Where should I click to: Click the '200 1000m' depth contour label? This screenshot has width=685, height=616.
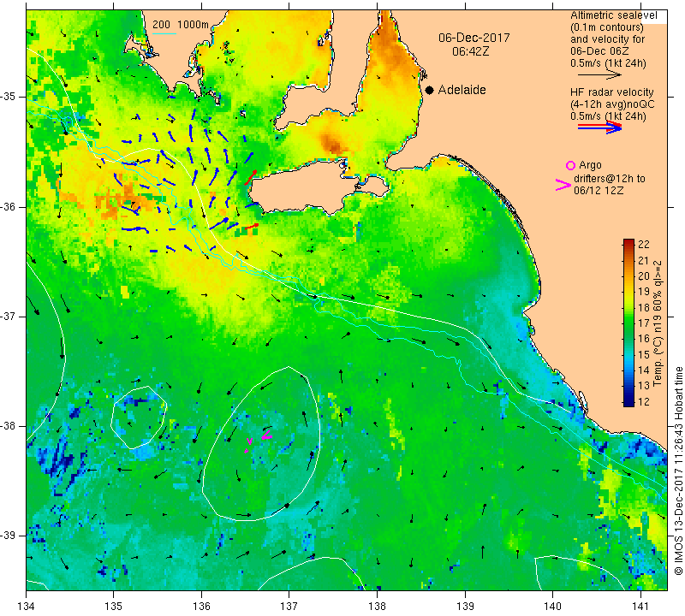pos(181,25)
